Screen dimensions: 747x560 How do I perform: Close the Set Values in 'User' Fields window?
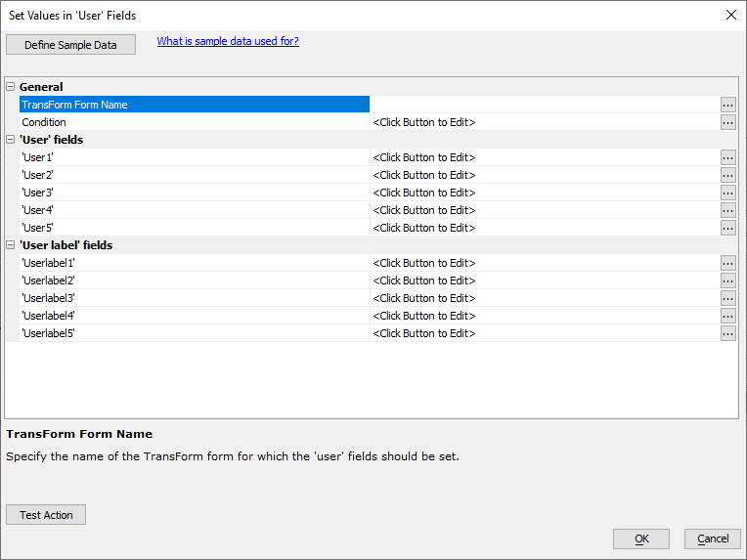(x=731, y=15)
